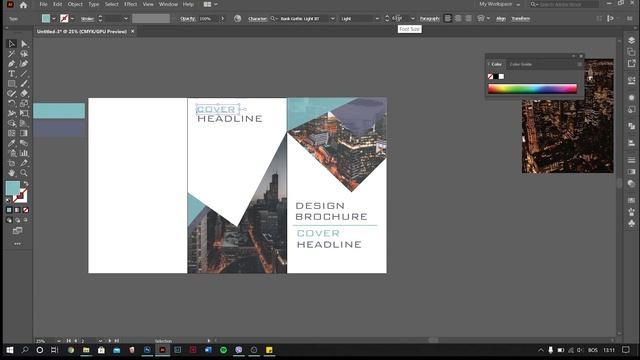Select the Column Graph tool

tap(24, 153)
